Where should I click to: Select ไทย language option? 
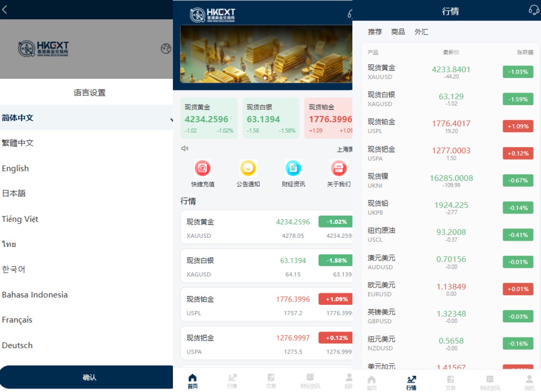(x=87, y=244)
